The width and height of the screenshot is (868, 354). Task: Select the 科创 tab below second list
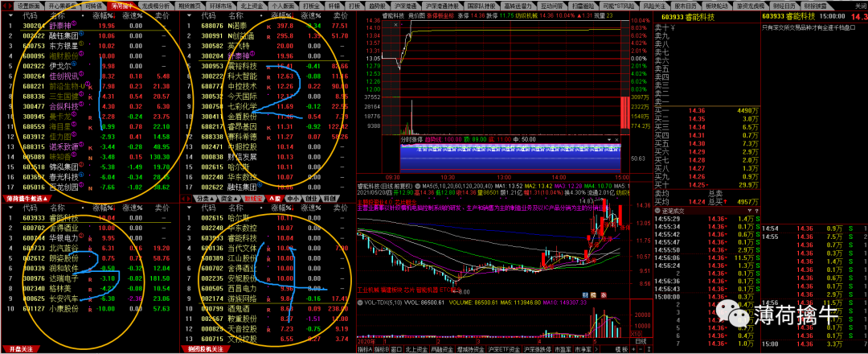[x=330, y=199]
